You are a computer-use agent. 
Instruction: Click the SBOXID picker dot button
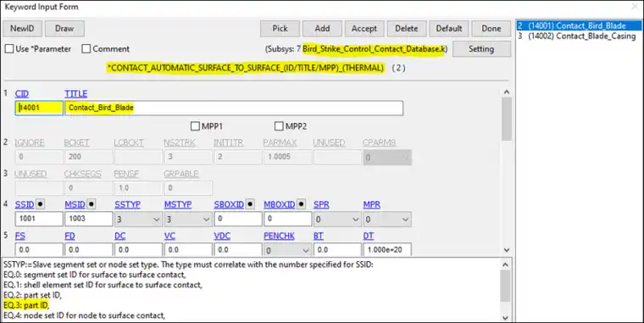tap(250, 203)
